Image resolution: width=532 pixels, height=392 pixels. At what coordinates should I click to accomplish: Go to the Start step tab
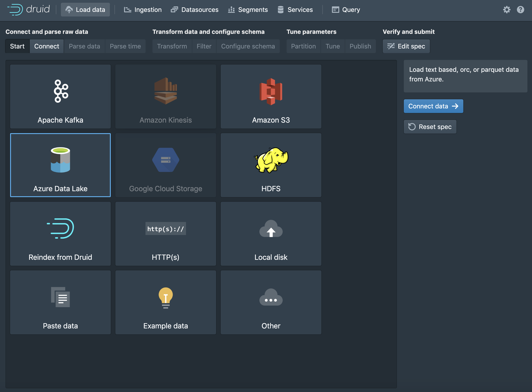(17, 46)
